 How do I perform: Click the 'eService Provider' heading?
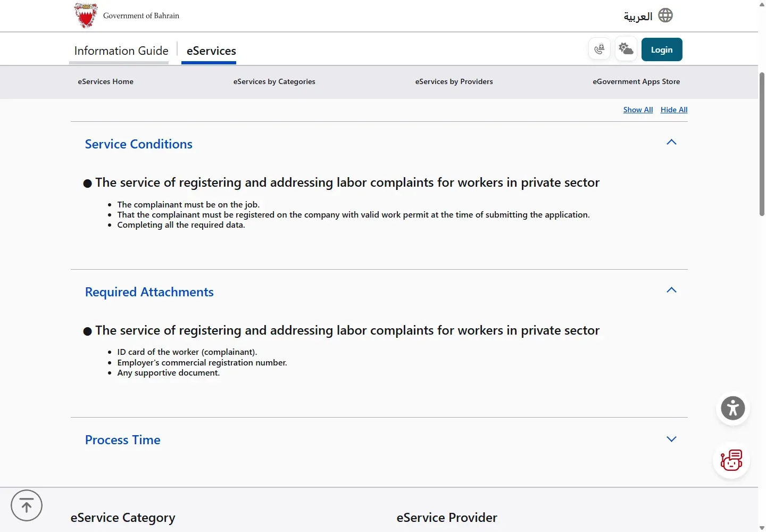[447, 518]
